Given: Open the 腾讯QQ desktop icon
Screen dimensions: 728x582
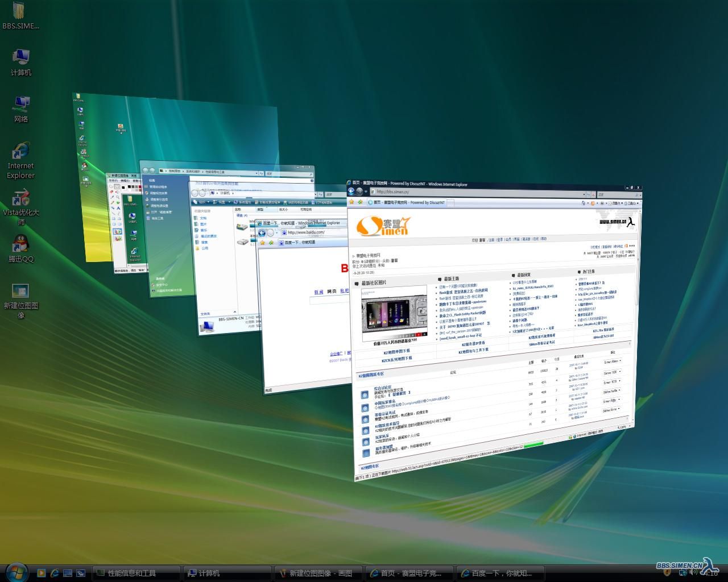Looking at the screenshot, I should click(21, 249).
